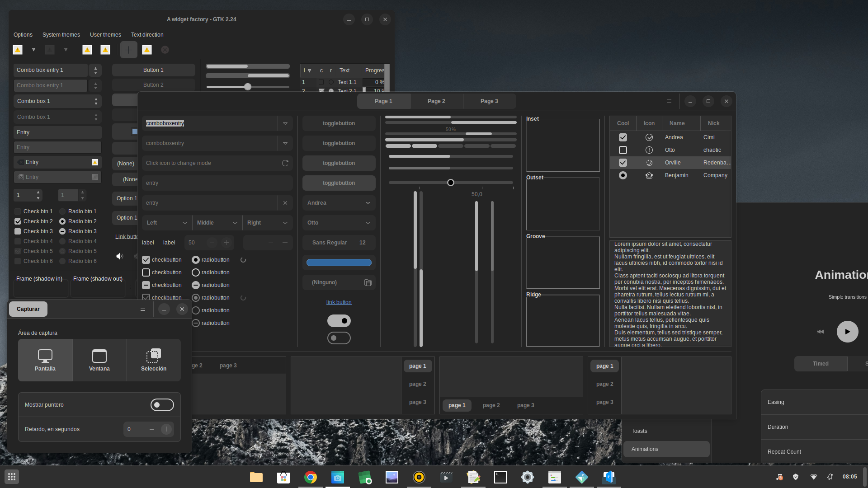Screen dimensions: 868x488
Task: Launch Chrome from the taskbar
Action: click(311, 477)
